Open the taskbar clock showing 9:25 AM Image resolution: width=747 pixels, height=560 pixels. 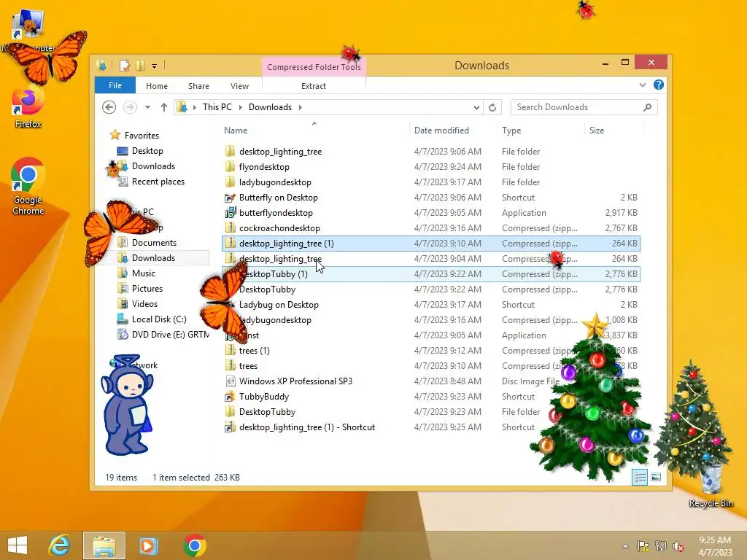point(715,546)
